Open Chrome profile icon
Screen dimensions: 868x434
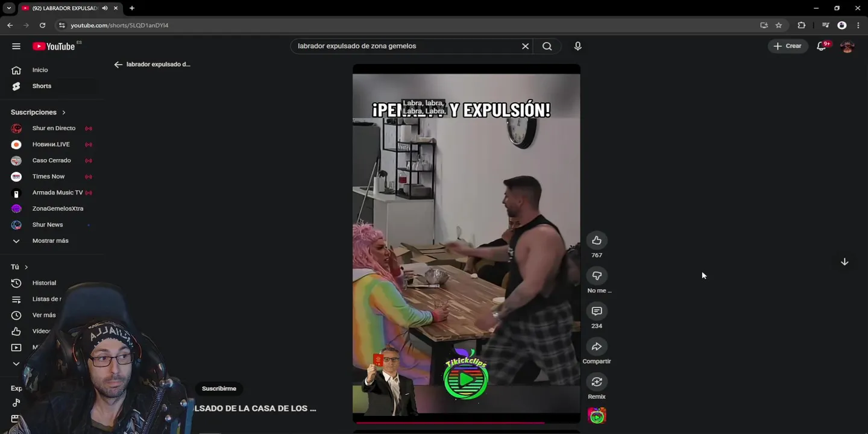842,25
